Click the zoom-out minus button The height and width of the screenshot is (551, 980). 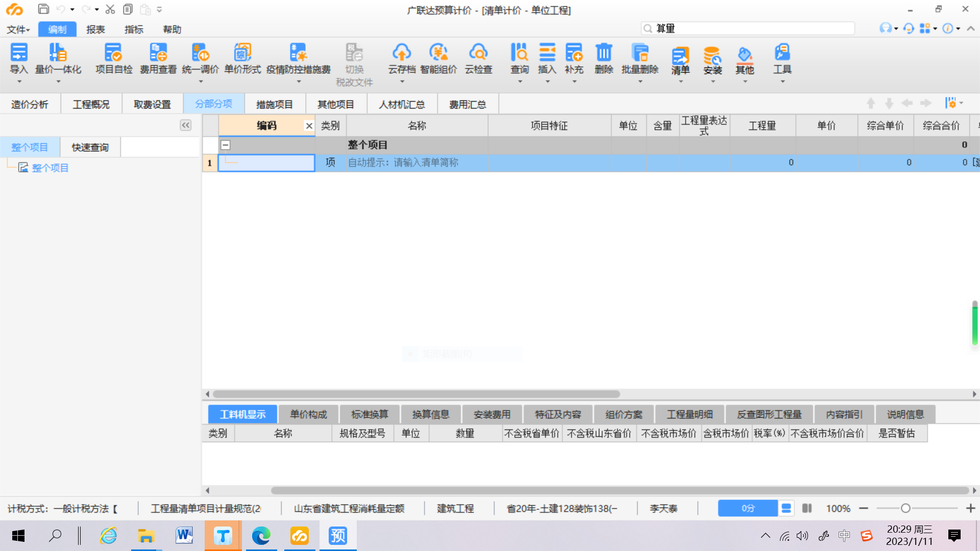[x=864, y=508]
